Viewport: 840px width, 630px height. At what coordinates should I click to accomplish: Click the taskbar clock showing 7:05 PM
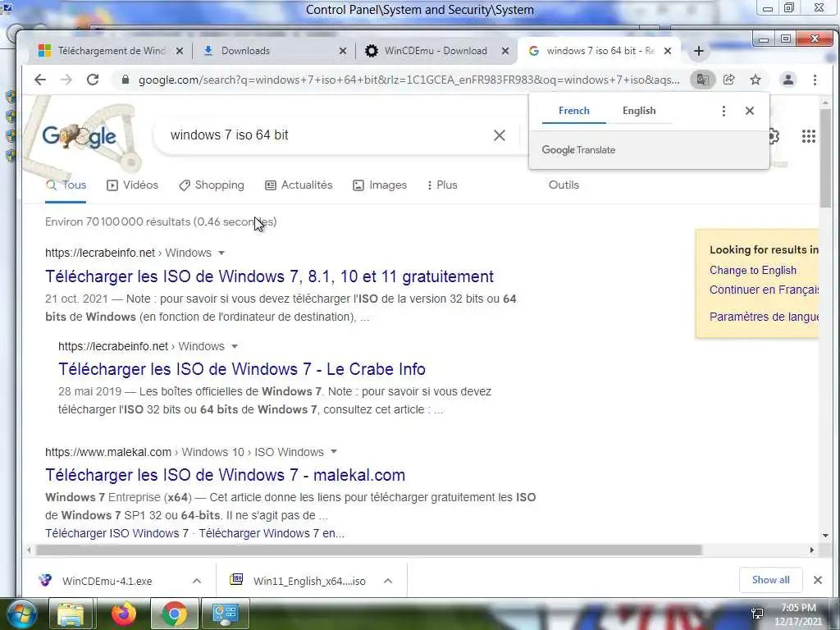click(797, 614)
